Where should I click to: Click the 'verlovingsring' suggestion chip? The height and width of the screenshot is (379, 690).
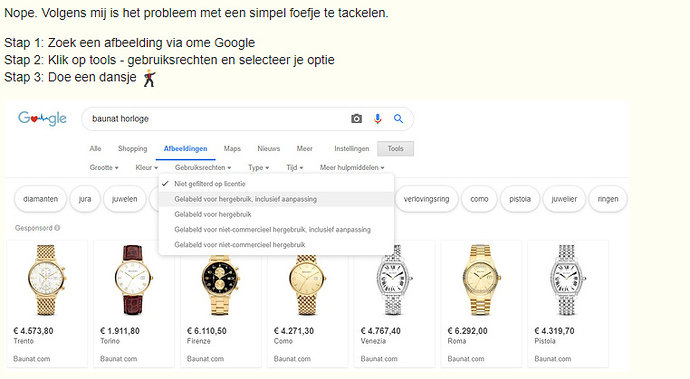pyautogui.click(x=426, y=199)
